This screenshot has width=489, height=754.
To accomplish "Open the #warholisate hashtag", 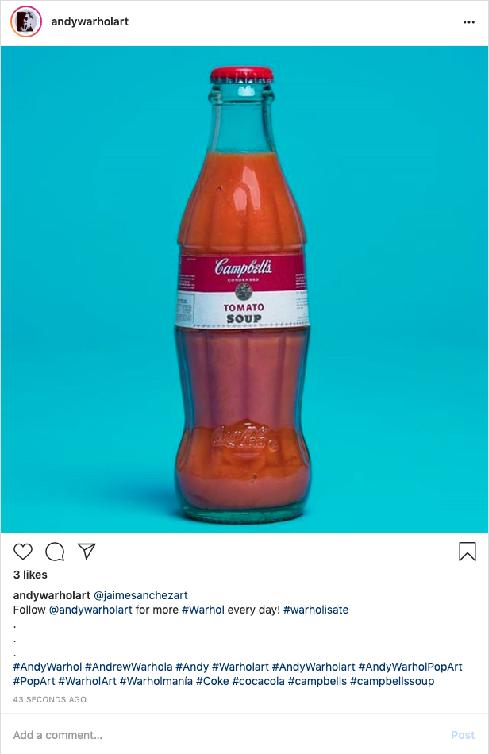I will [x=315, y=610].
